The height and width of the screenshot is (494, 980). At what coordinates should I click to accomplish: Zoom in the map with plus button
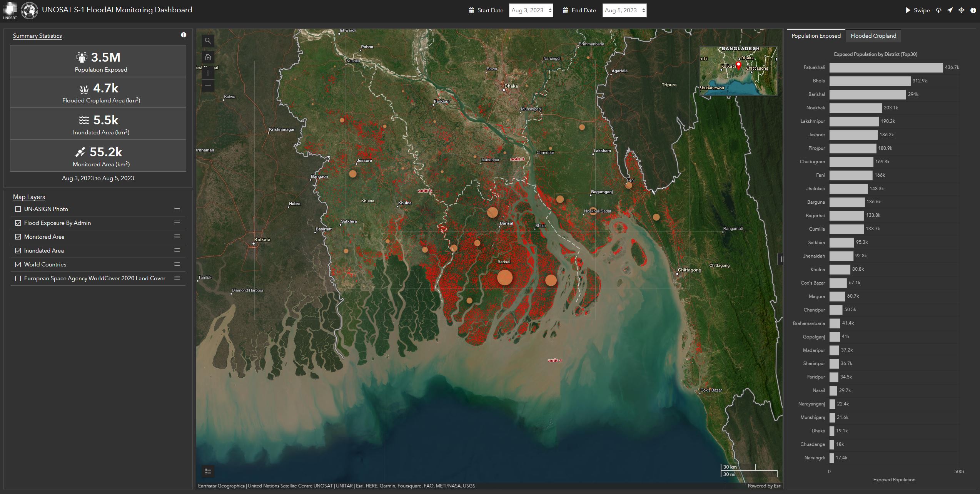click(x=208, y=73)
